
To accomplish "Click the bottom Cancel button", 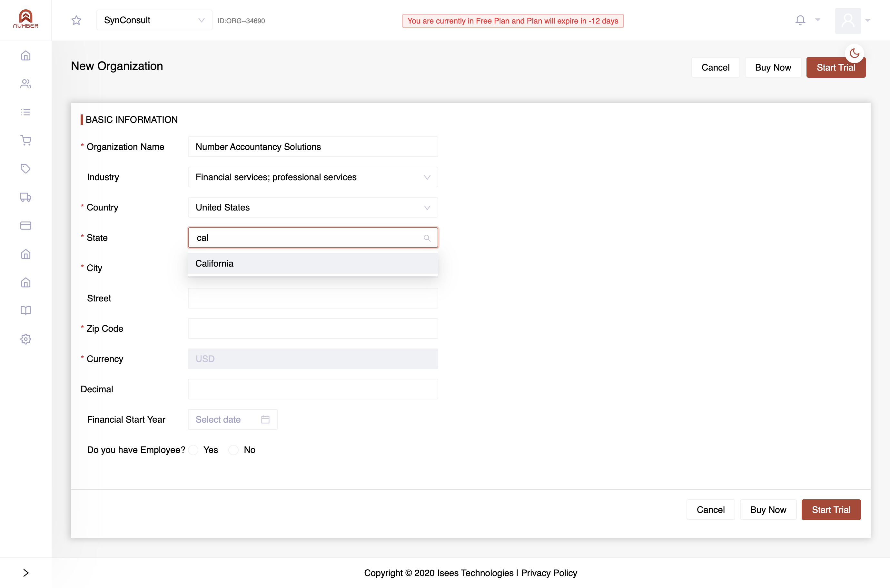I will coord(710,510).
